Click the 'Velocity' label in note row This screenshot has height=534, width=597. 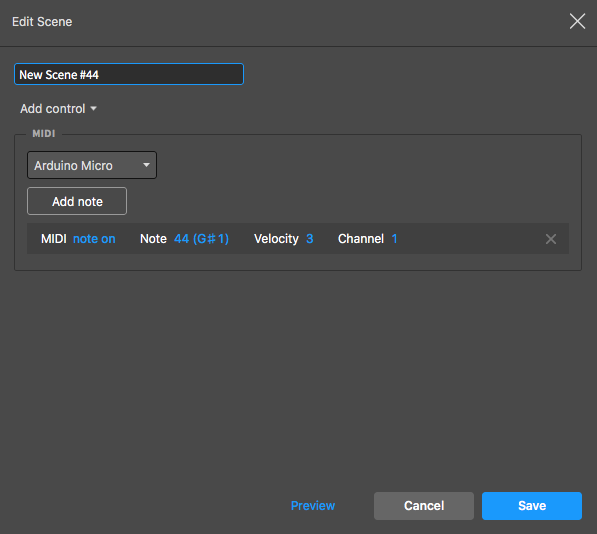(x=276, y=239)
